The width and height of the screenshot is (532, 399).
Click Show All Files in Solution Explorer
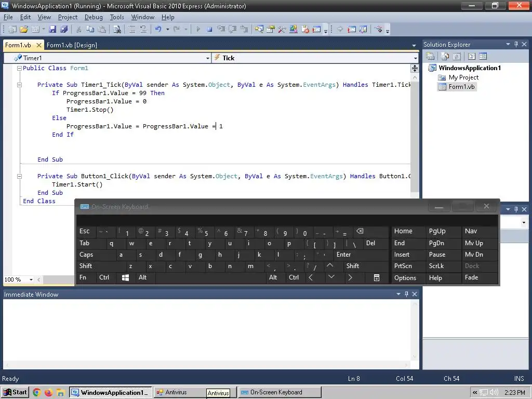[x=445, y=56]
